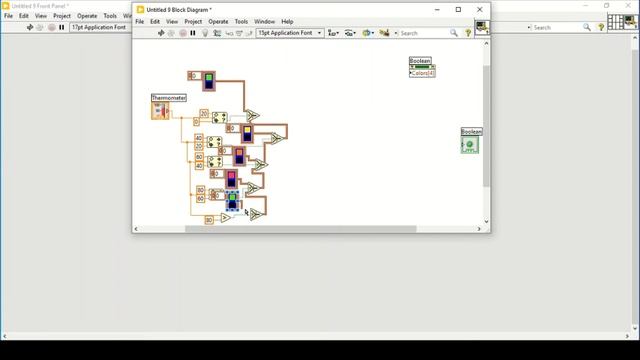Run the VI from the Front Panel toolbar
The image size is (640, 360).
(x=30, y=27)
